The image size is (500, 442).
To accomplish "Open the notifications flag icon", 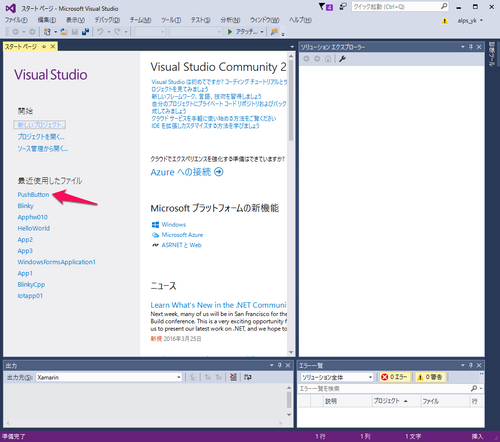I will click(x=326, y=7).
